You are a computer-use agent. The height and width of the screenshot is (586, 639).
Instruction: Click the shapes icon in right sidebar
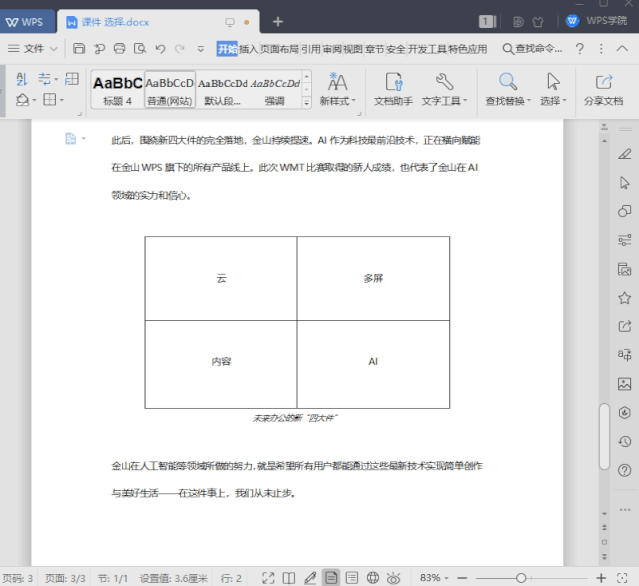click(x=624, y=211)
